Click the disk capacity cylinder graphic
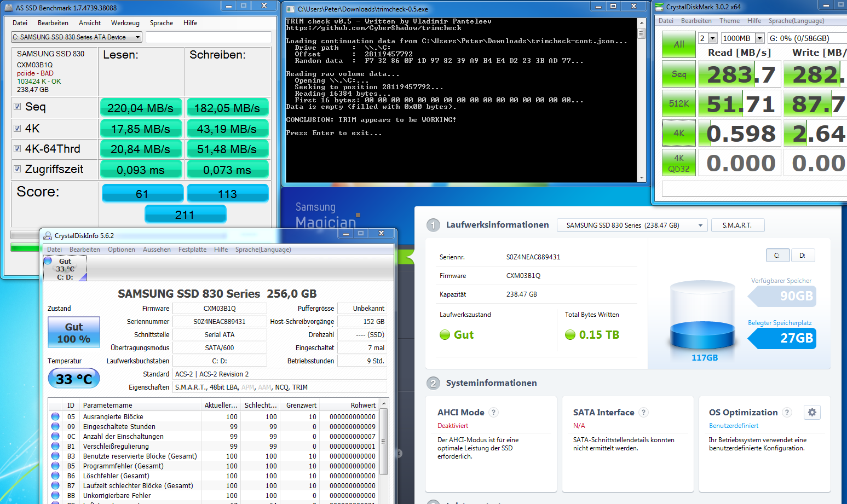The image size is (847, 504). [x=703, y=315]
